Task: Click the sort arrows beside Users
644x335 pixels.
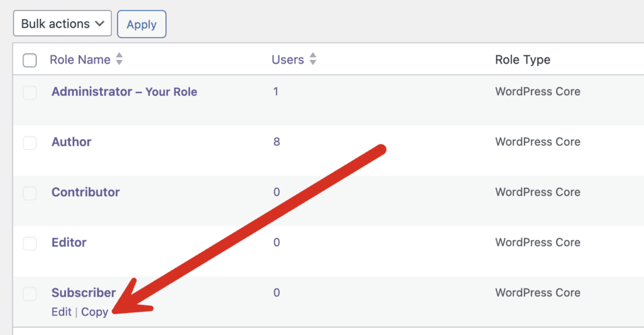Action: [313, 60]
